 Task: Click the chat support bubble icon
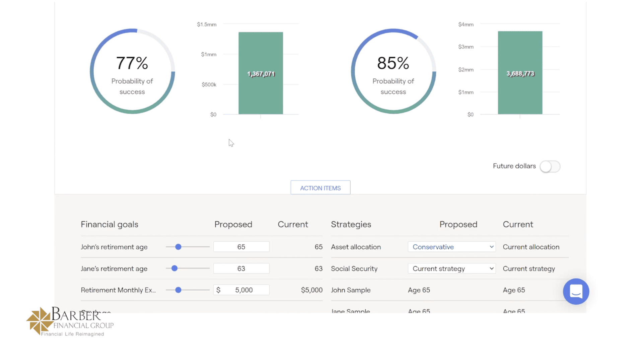[x=576, y=292]
